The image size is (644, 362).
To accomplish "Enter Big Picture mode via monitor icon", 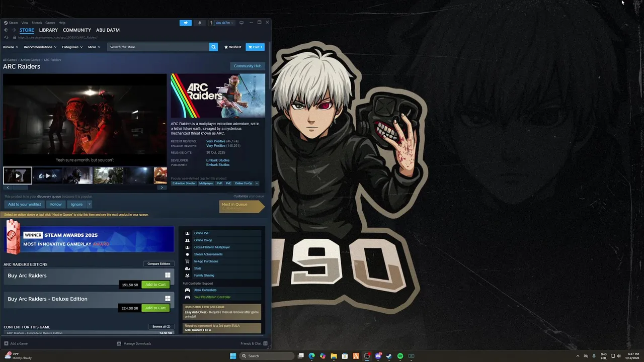I will (242, 23).
